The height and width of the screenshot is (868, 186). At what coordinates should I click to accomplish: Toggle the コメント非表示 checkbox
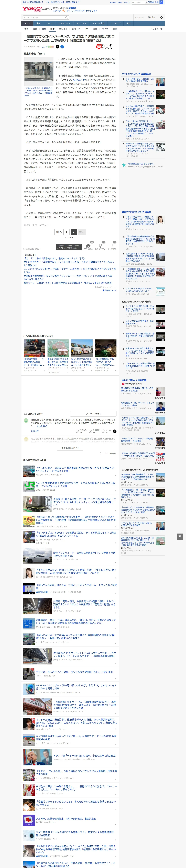coord(102,454)
